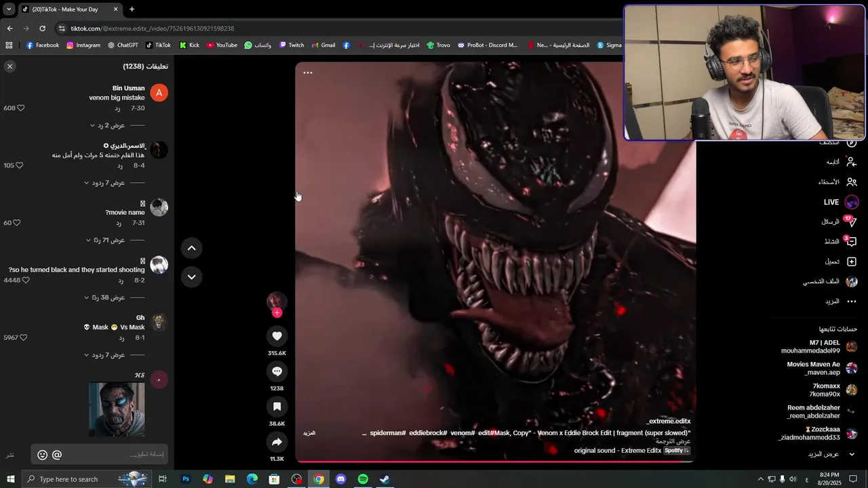The height and width of the screenshot is (488, 868).
Task: Expand 7 replies under the 8-4 comment
Action: (x=108, y=183)
